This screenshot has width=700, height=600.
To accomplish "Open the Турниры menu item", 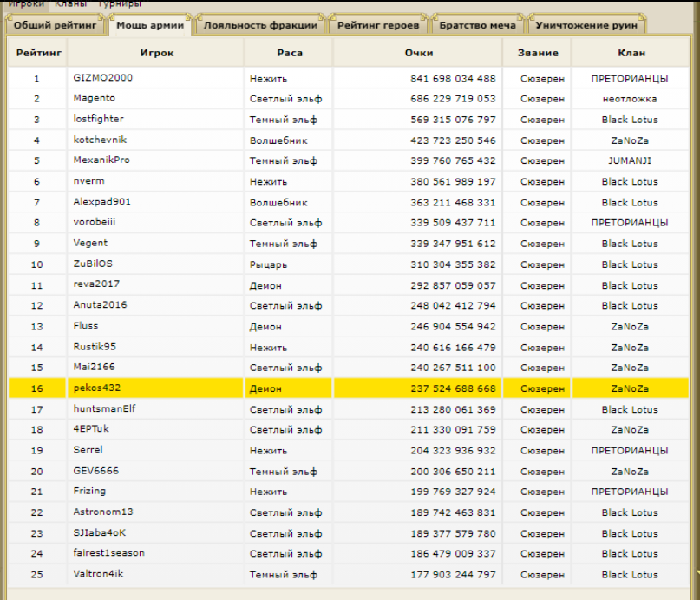I will [x=119, y=4].
